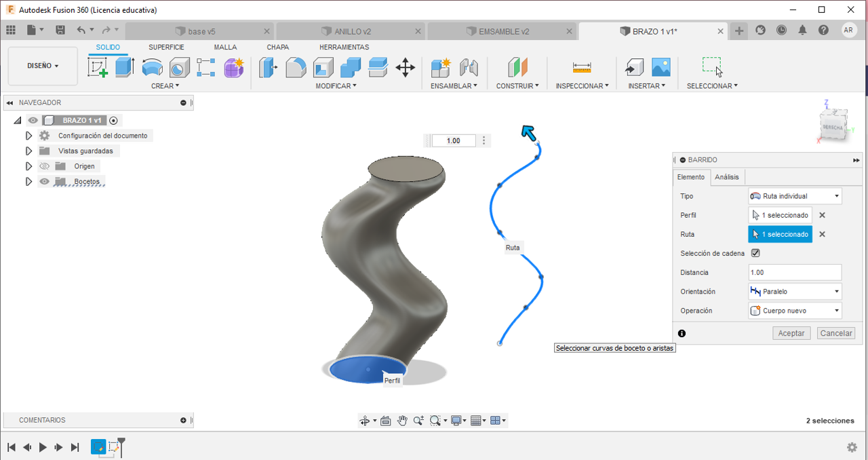Select the Shell tool
Image resolution: width=868 pixels, height=460 pixels.
click(323, 67)
